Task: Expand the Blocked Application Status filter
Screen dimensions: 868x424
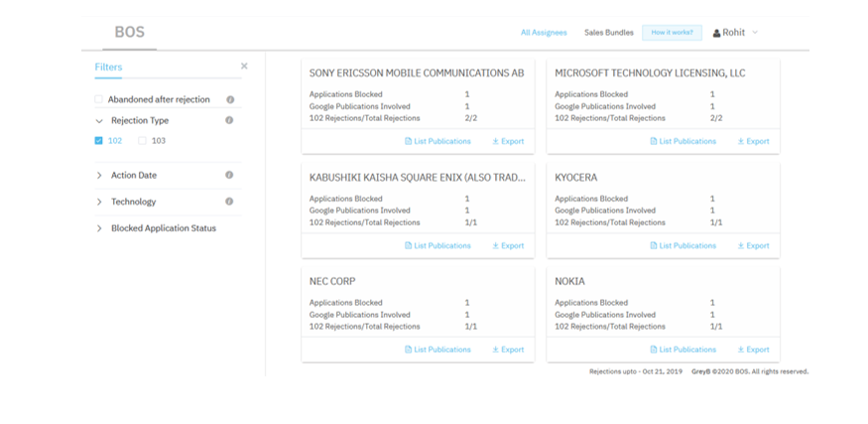Action: [x=99, y=228]
